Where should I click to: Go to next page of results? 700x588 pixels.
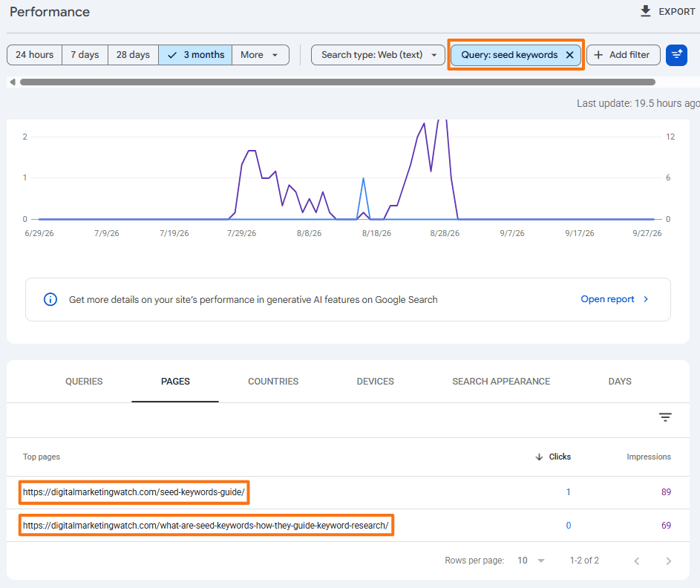click(668, 561)
